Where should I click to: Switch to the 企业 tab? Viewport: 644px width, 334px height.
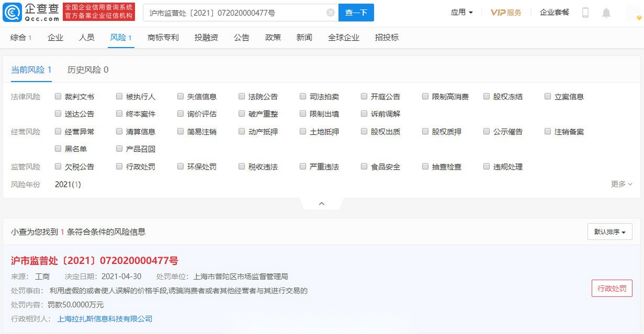tap(55, 38)
